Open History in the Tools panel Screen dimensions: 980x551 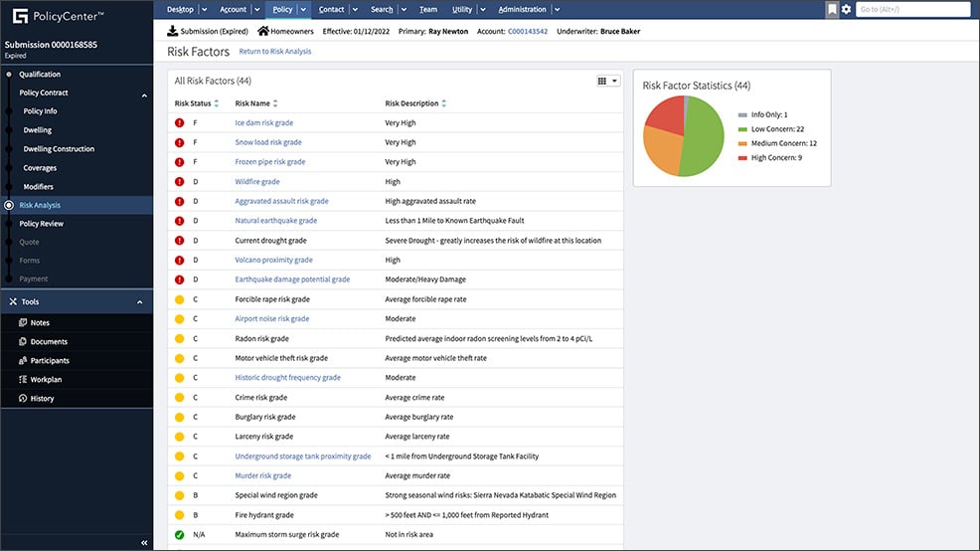(x=42, y=399)
